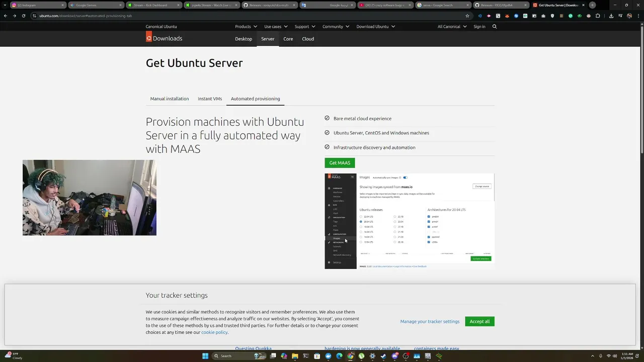
Task: Expand the Download Ubuntu menu
Action: click(x=376, y=26)
